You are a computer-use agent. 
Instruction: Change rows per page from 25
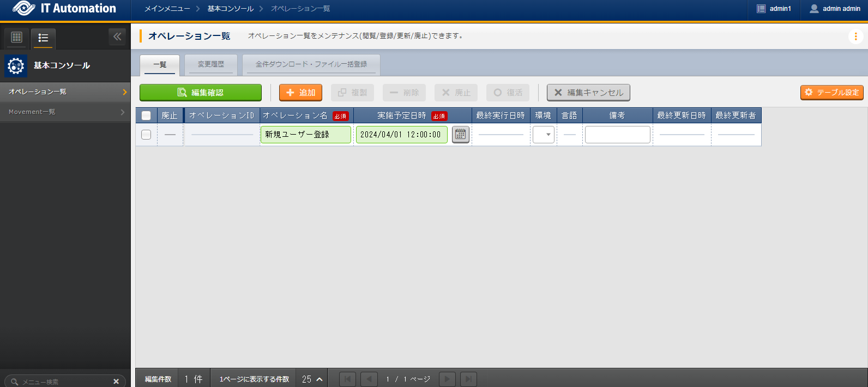coord(312,379)
